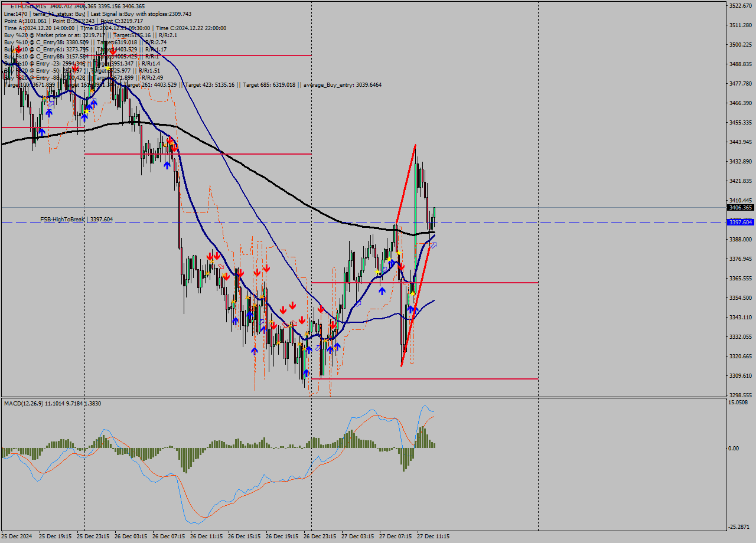Click the 3320.660 price scale label
This screenshot has width=756, height=543.
[x=741, y=356]
